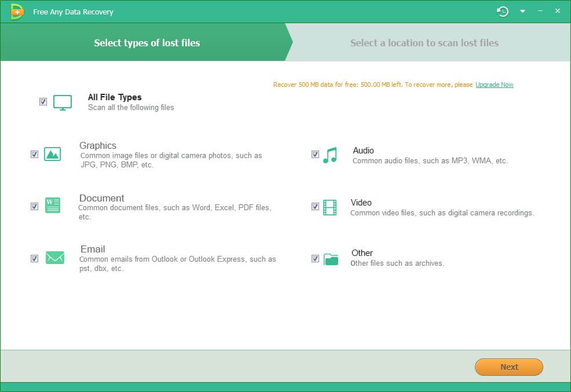
Task: Click the 'All File Types' label
Action: point(115,97)
